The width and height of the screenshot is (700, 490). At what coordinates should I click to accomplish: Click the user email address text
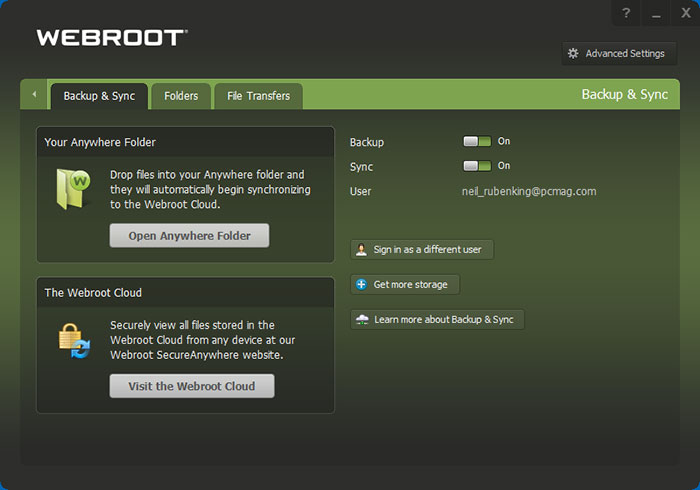point(528,191)
